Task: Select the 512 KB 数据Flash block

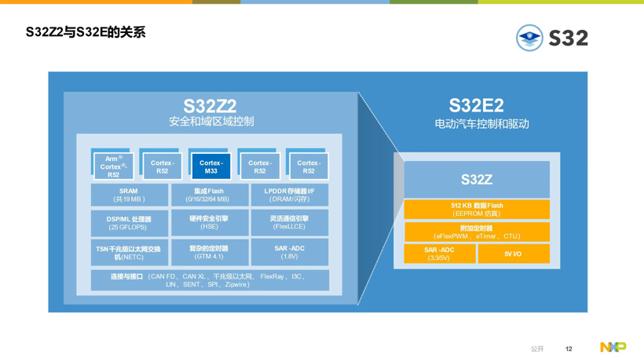Action: [x=477, y=210]
